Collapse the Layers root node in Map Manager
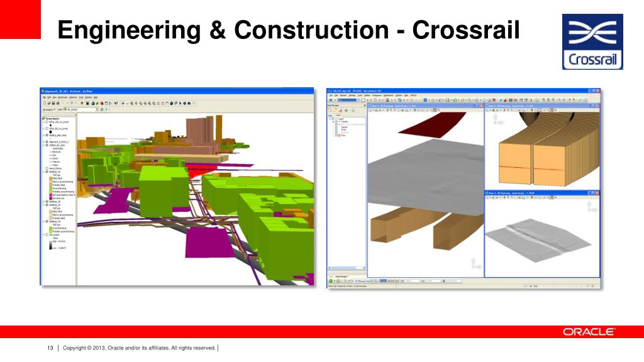Image resolution: width=644 pixels, height=362 pixels. 330,119
